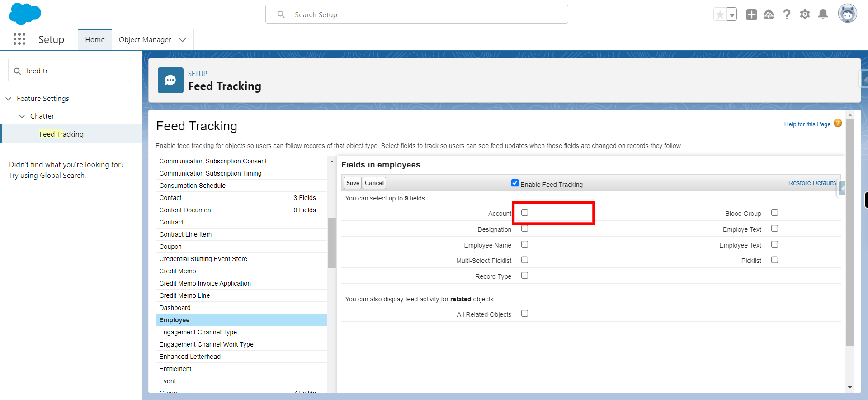Click the Feed Tracking chat icon

click(x=170, y=80)
